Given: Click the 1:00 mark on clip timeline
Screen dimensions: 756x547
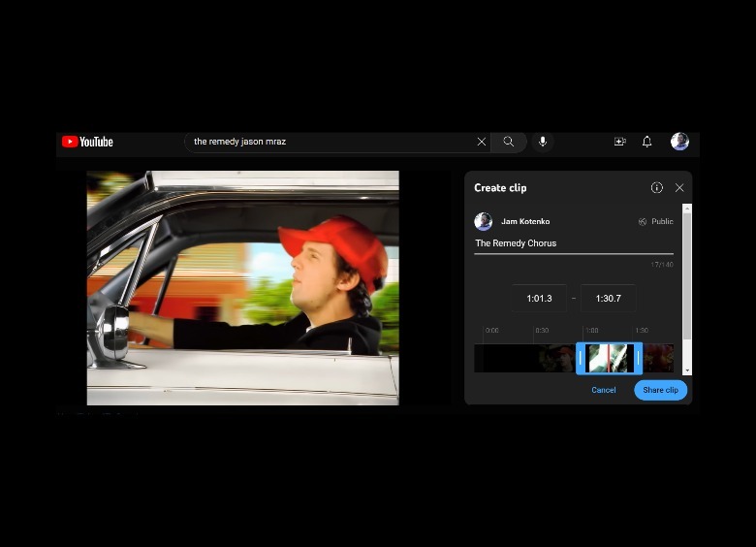Looking at the screenshot, I should pyautogui.click(x=592, y=331).
